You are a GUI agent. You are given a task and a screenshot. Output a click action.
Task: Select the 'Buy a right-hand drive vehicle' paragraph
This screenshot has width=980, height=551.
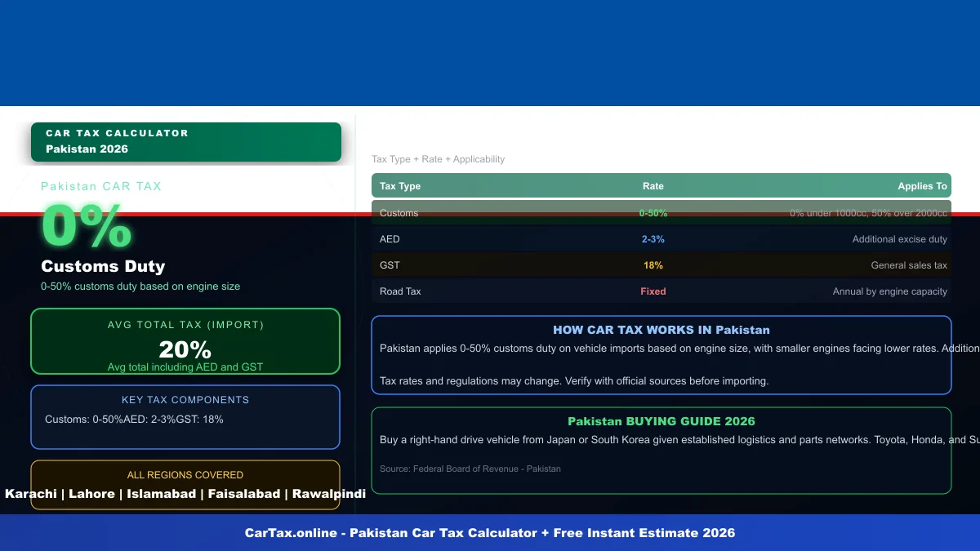[679, 440]
